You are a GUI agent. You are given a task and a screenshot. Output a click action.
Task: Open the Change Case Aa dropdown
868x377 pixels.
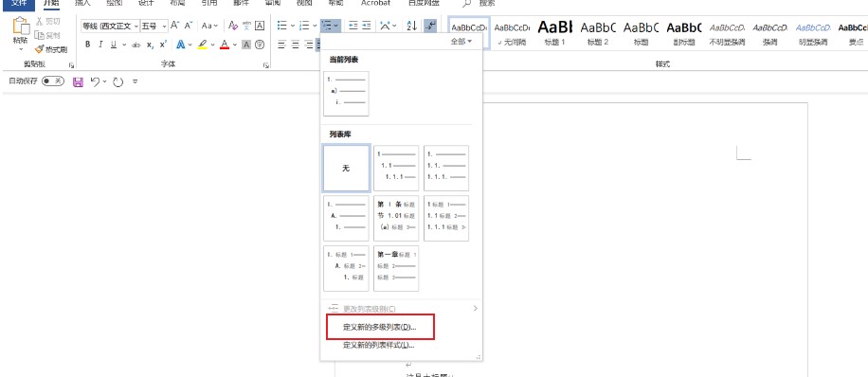click(x=209, y=26)
